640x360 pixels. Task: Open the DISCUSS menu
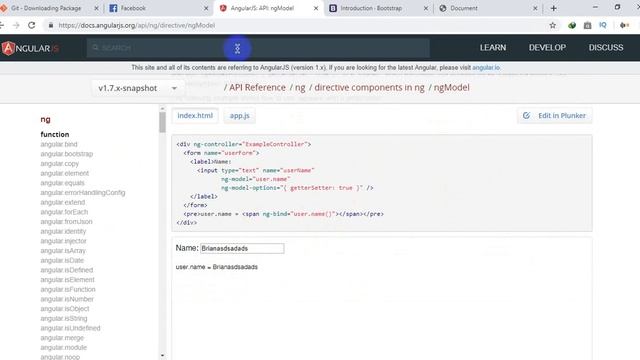click(x=606, y=48)
